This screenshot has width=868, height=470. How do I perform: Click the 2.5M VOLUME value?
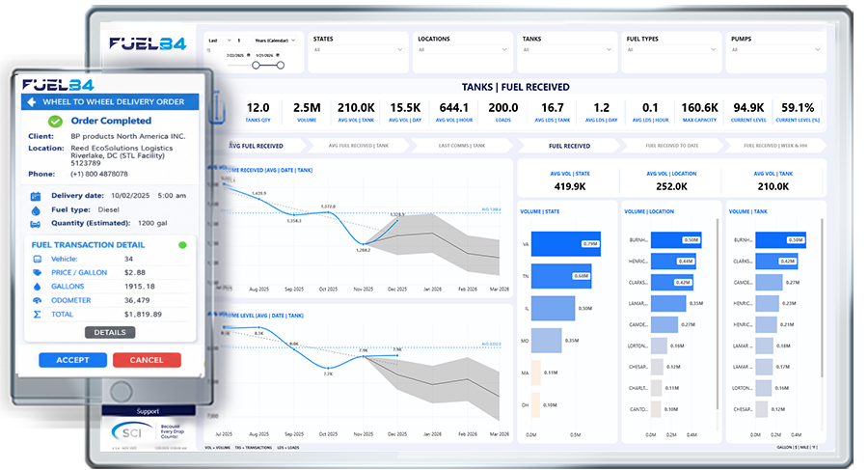307,107
